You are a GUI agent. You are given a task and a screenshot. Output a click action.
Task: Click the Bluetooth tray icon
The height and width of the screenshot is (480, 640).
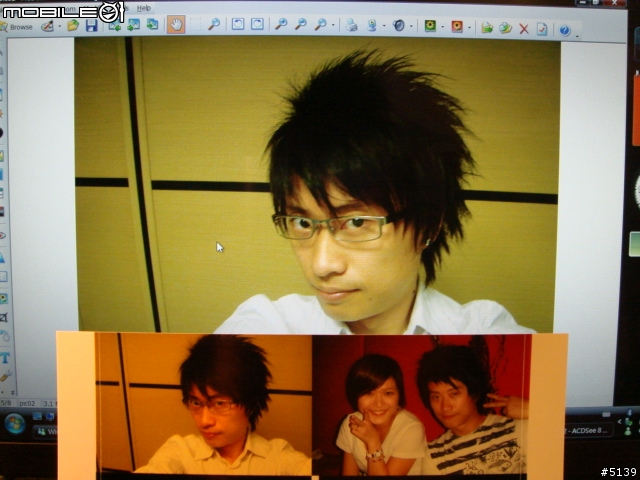(629, 412)
